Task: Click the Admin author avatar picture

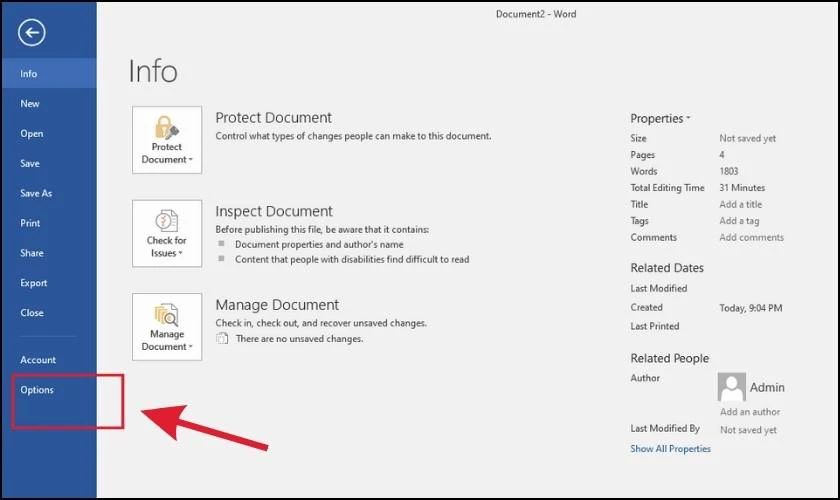Action: point(732,387)
